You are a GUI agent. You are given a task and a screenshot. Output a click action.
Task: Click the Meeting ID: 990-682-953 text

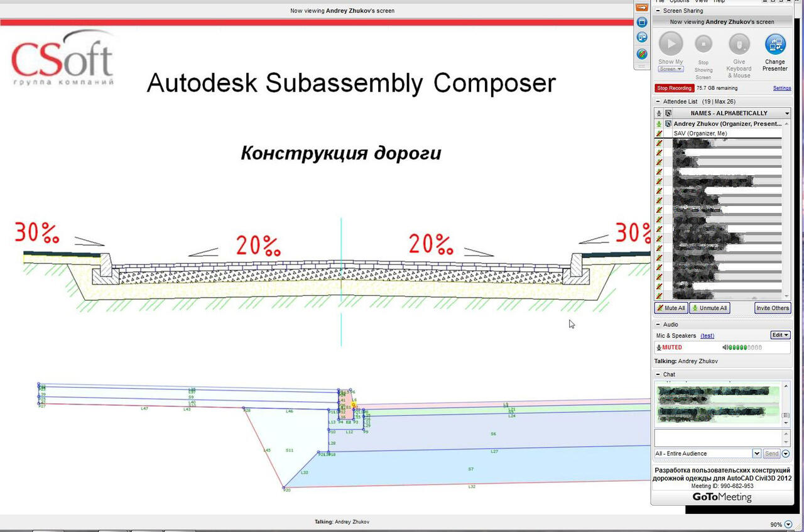(722, 486)
